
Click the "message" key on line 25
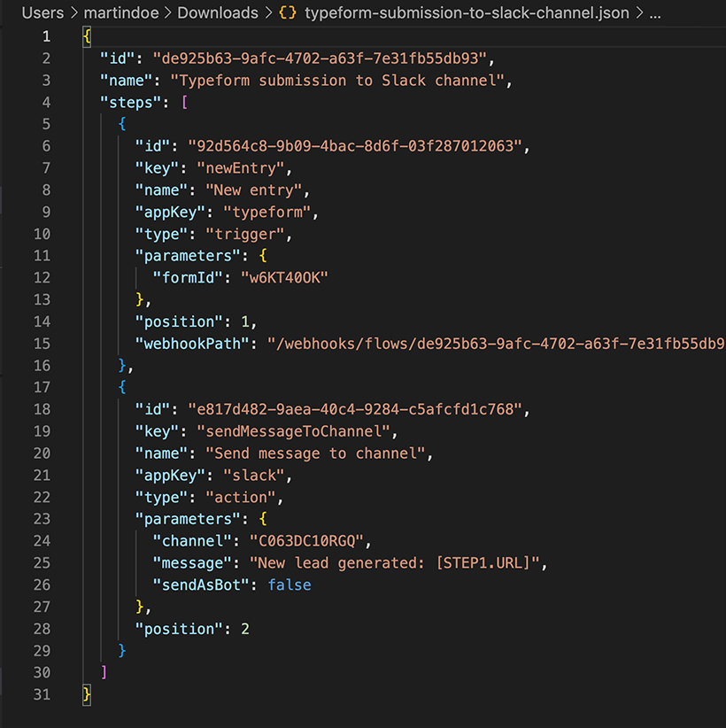click(x=193, y=563)
